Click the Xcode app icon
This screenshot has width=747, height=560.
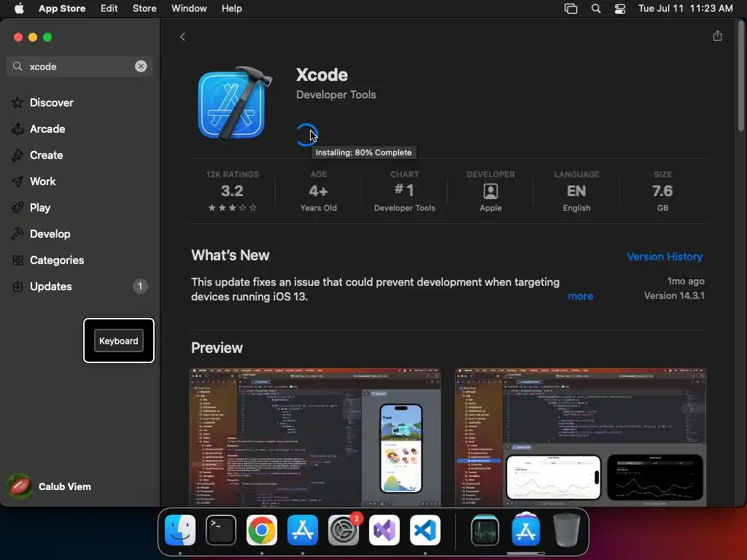coord(234,104)
